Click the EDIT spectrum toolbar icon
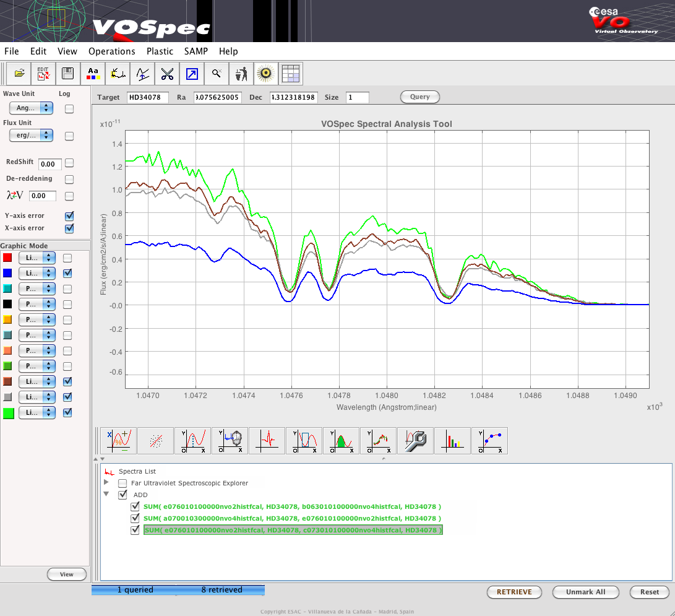The width and height of the screenshot is (675, 616). pyautogui.click(x=43, y=74)
